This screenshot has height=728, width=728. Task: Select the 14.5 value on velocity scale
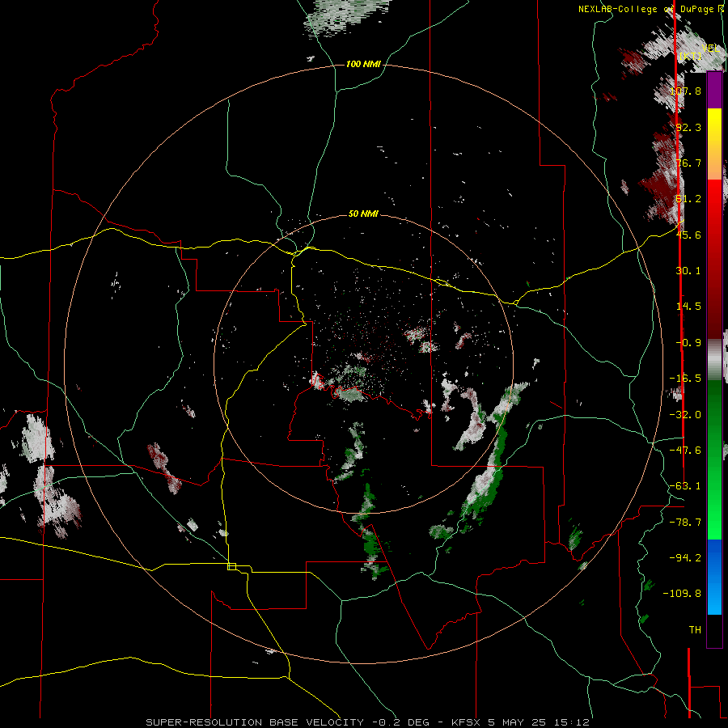coord(688,307)
